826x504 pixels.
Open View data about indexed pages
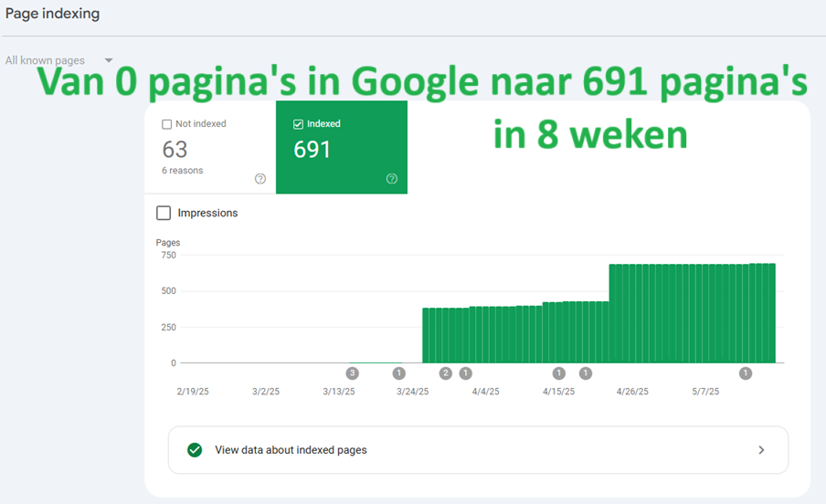478,450
